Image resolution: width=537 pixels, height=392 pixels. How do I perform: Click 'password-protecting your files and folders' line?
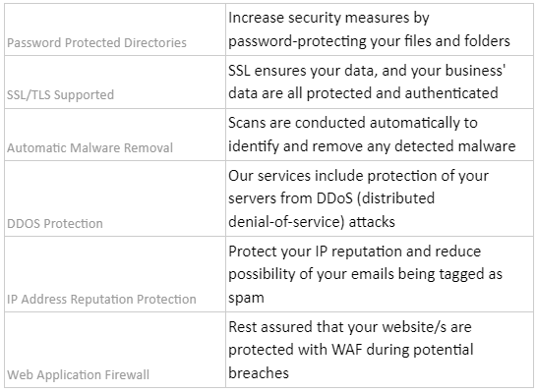click(369, 41)
